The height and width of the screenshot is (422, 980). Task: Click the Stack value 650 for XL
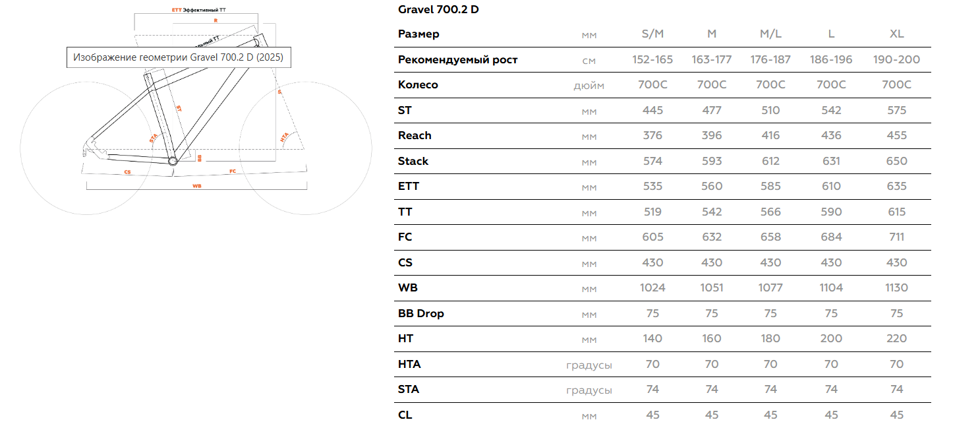coord(897,162)
